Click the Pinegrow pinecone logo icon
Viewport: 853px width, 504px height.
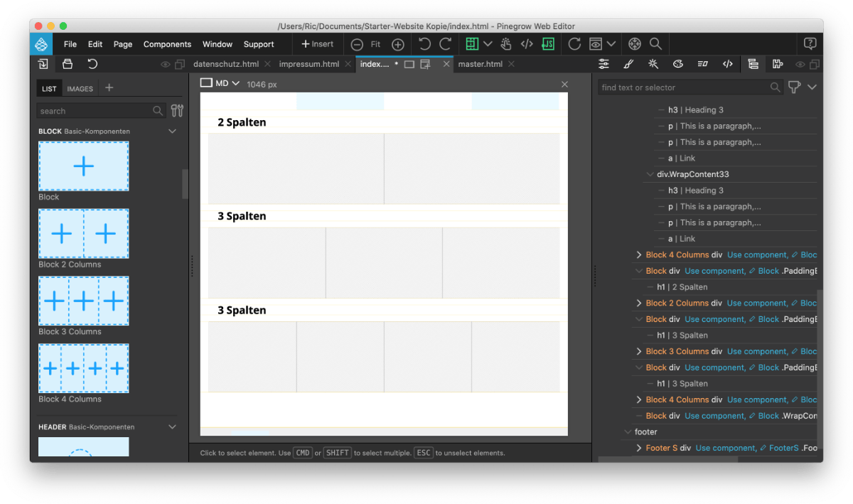coord(41,44)
